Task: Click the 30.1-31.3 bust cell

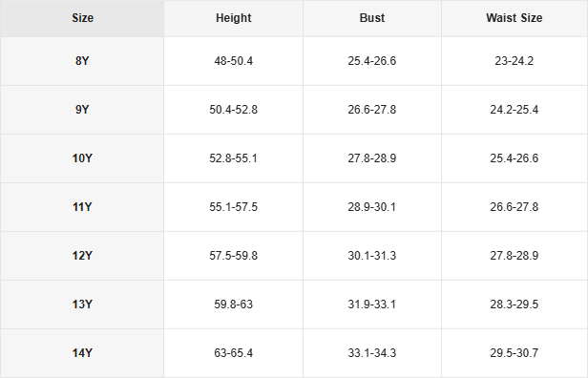Action: click(372, 256)
